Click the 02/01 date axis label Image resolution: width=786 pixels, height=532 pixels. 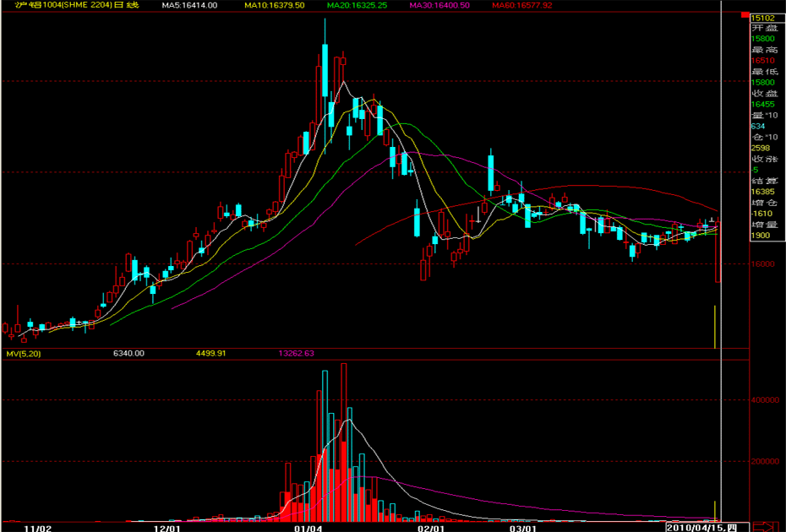pyautogui.click(x=431, y=528)
